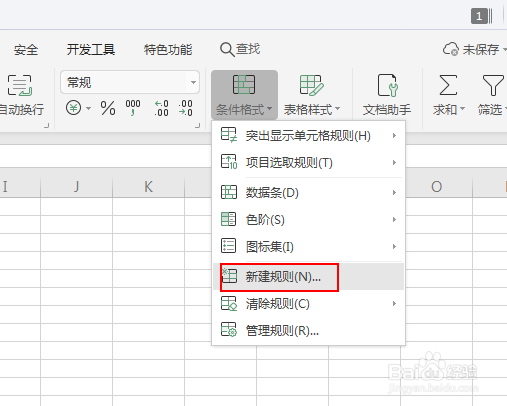The width and height of the screenshot is (507, 406).
Task: Choose 图标集(I) menu entry
Action: click(308, 246)
